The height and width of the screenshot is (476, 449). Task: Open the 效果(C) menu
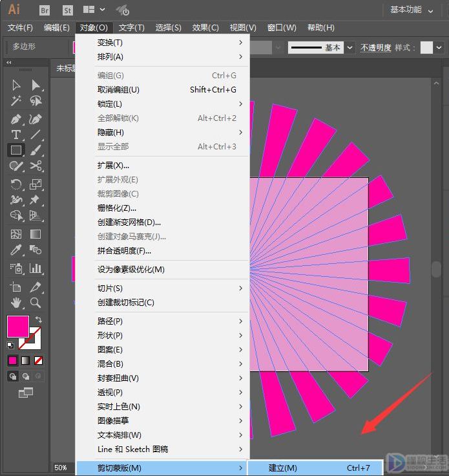pyautogui.click(x=205, y=28)
